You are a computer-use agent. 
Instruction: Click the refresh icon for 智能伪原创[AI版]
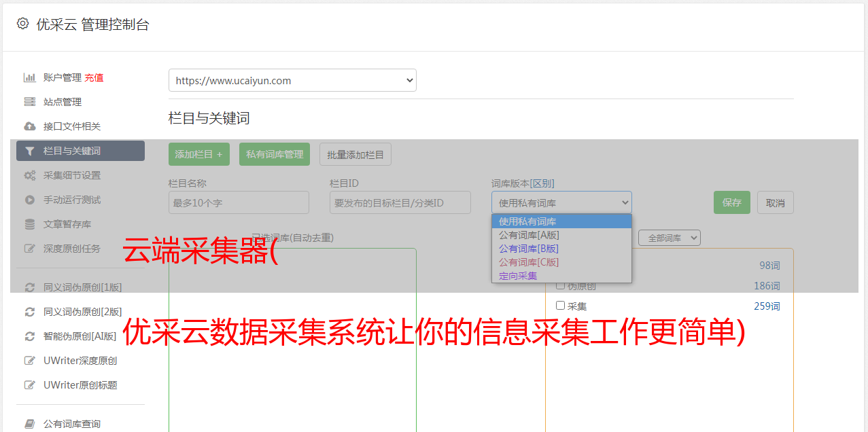tap(29, 336)
